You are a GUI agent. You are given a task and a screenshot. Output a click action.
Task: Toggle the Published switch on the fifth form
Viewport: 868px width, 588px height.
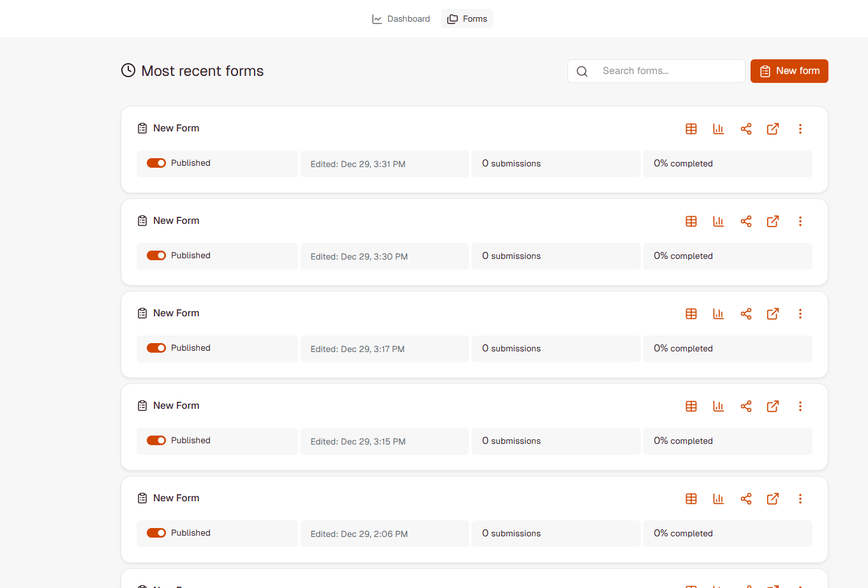156,533
